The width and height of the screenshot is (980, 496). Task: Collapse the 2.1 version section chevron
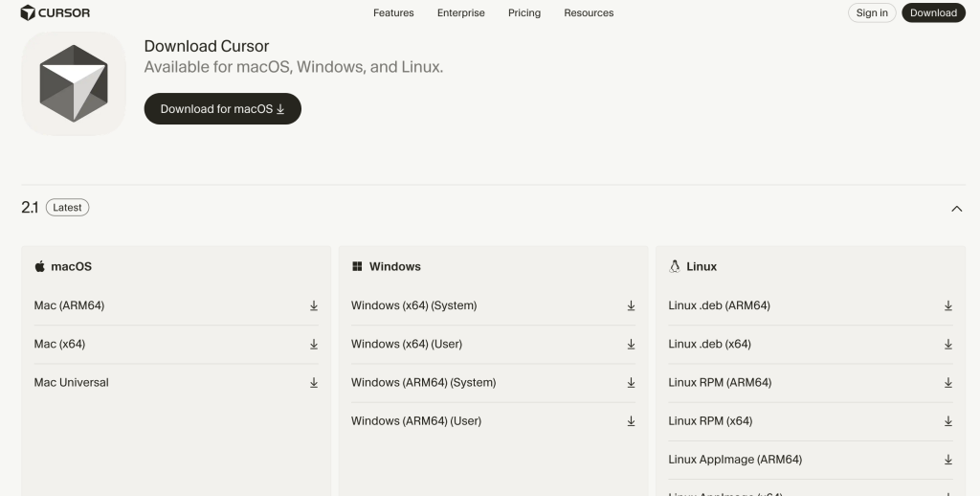pos(956,209)
